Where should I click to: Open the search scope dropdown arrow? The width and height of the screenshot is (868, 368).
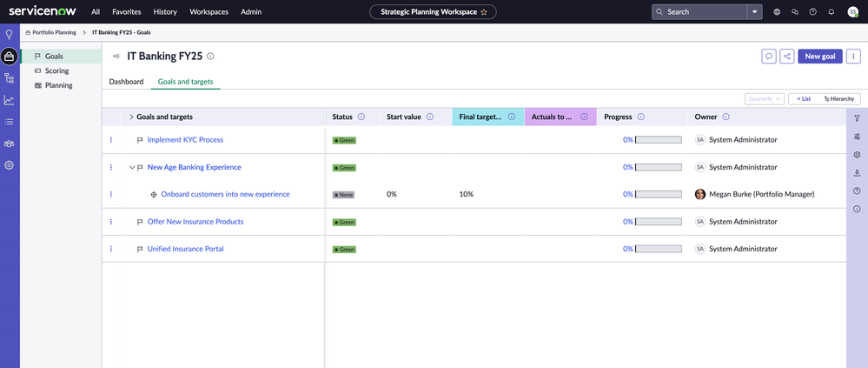coord(754,12)
